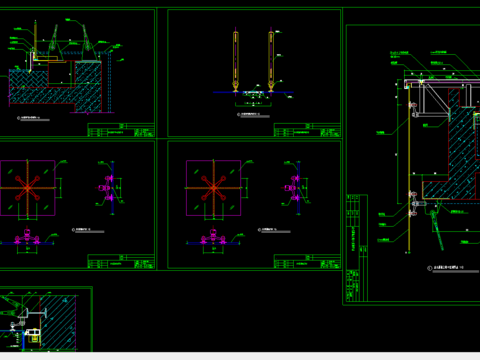Click the red X spider fitting in cropped magenta panel
The image size is (480, 360).
point(27,188)
